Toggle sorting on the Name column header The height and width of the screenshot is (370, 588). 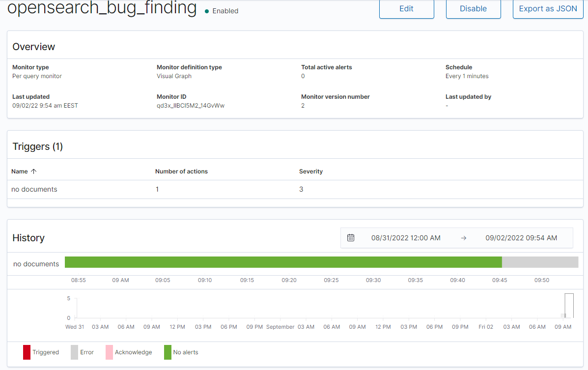click(19, 171)
